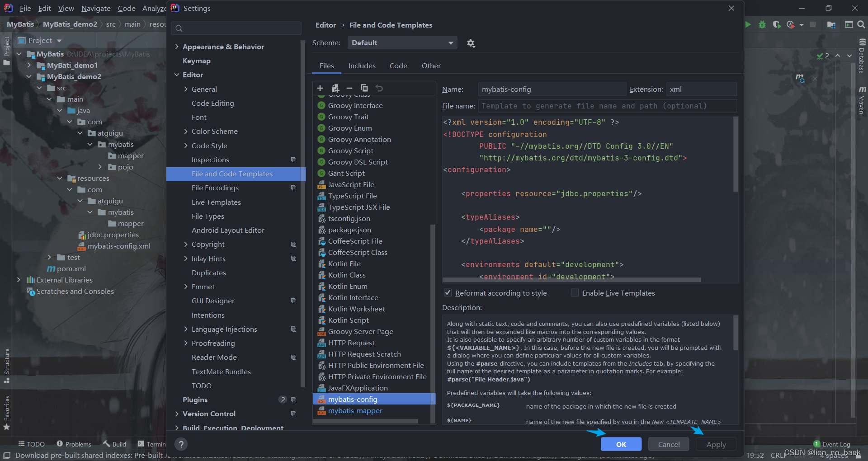Open the Navigate menu
The height and width of the screenshot is (461, 868).
pos(96,8)
